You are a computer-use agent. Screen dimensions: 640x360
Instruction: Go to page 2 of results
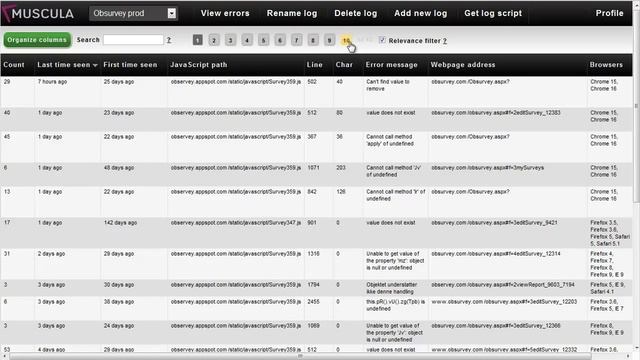pos(214,40)
